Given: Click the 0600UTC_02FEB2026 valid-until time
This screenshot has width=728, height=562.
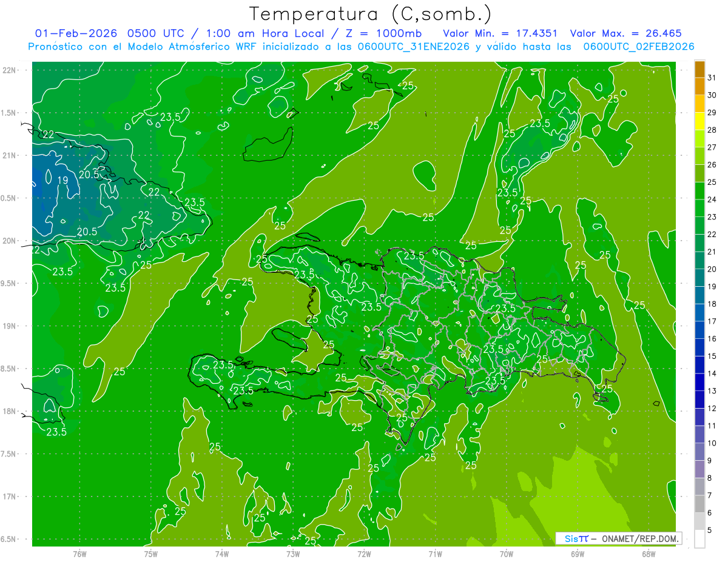Looking at the screenshot, I should (x=639, y=47).
